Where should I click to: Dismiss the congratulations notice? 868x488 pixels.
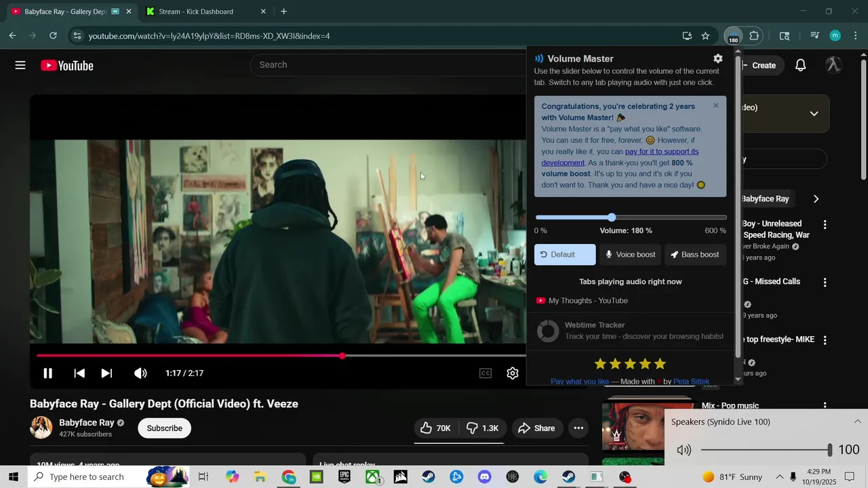click(x=715, y=106)
